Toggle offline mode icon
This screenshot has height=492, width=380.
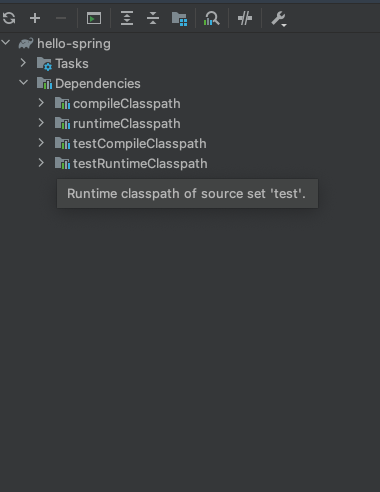point(245,18)
